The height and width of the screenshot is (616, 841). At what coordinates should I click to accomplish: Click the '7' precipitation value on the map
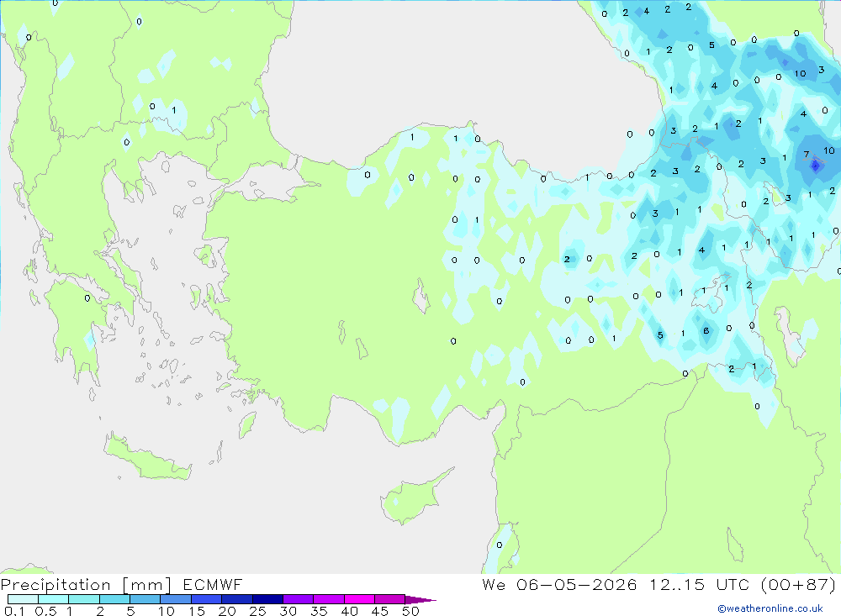[807, 155]
